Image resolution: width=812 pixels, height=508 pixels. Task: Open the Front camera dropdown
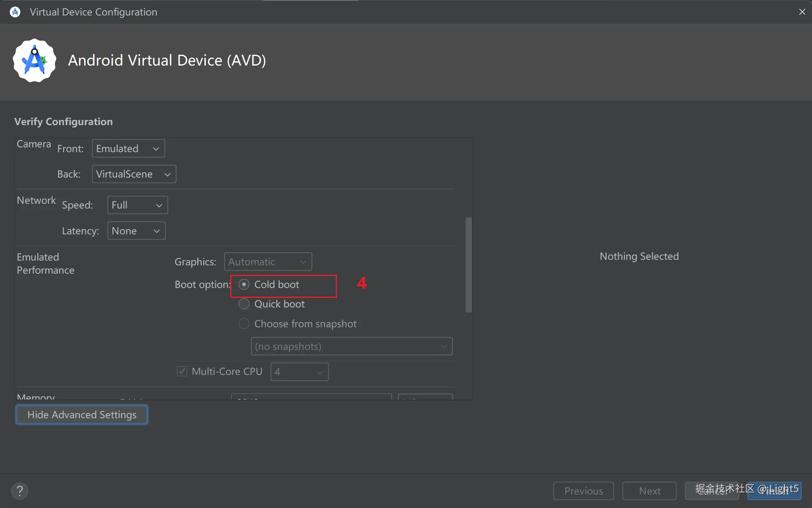128,149
